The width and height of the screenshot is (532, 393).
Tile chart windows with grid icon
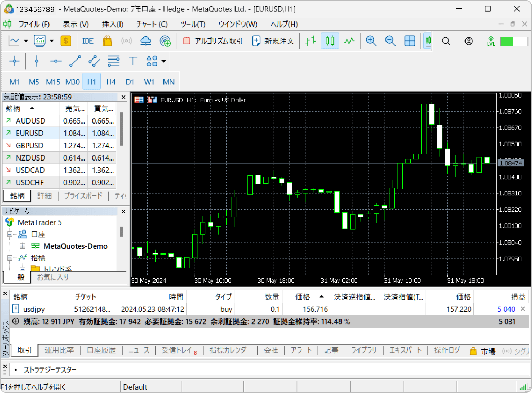pyautogui.click(x=410, y=41)
